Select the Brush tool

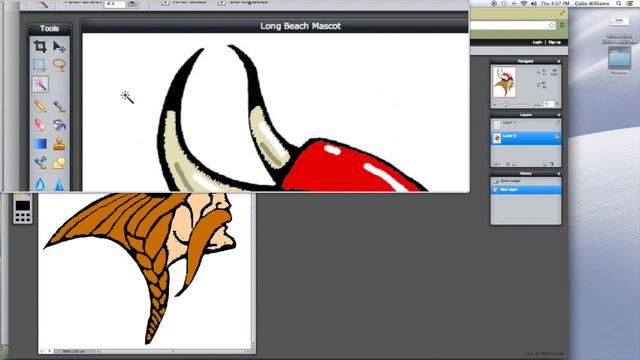[x=59, y=106]
